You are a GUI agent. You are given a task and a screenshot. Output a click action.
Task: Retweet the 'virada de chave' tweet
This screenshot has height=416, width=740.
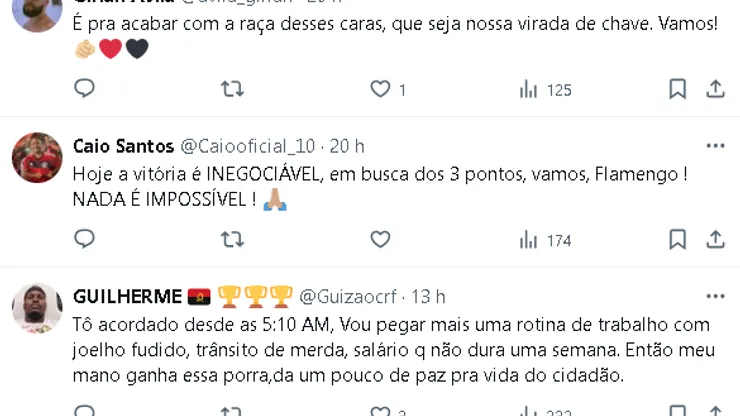(x=233, y=89)
